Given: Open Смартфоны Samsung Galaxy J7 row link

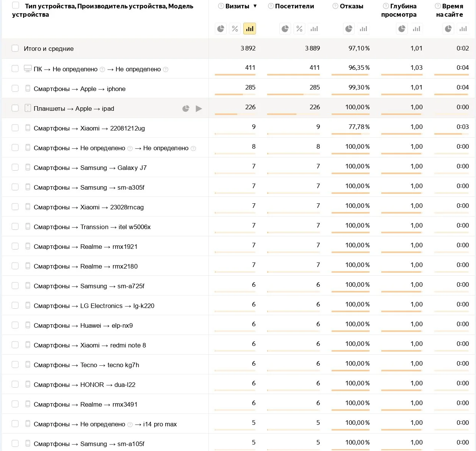Looking at the screenshot, I should coord(90,168).
